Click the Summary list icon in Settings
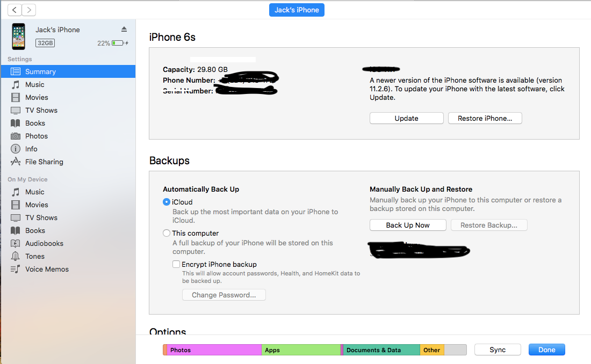Viewport: 591px width, 364px height. click(16, 71)
